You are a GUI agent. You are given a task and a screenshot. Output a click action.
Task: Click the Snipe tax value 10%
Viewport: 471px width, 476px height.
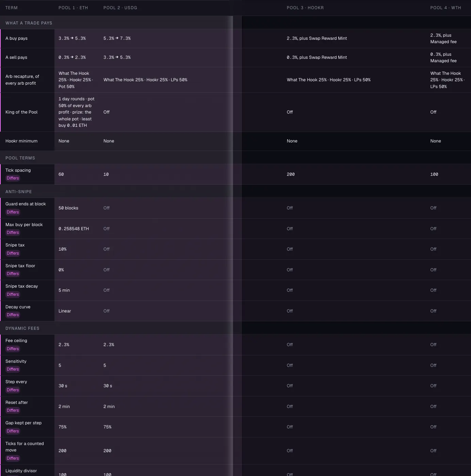tap(62, 249)
